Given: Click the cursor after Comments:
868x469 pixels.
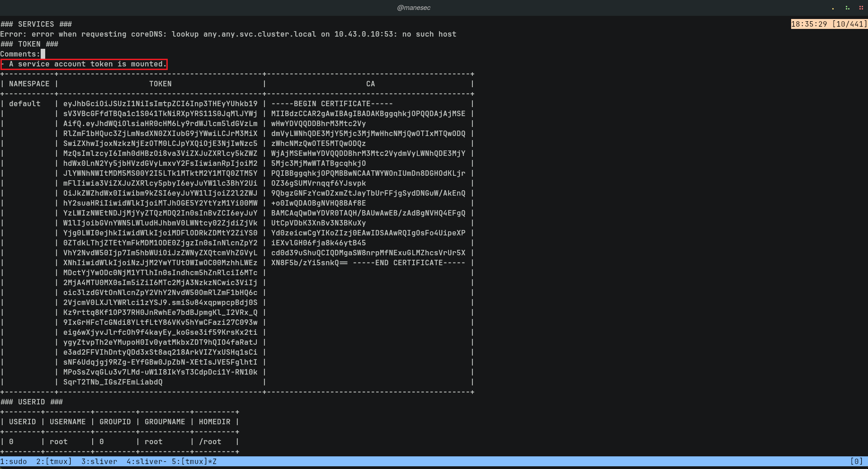Looking at the screenshot, I should click(43, 54).
